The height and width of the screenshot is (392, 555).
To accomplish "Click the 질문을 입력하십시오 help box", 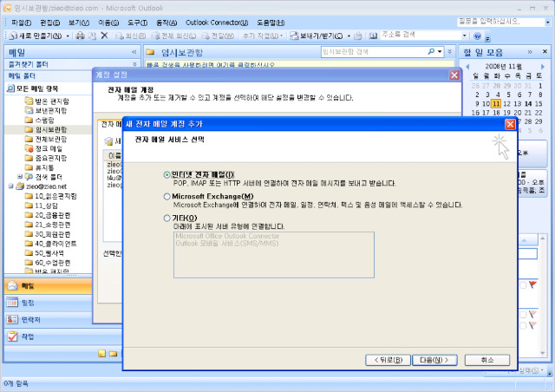I will [x=500, y=22].
